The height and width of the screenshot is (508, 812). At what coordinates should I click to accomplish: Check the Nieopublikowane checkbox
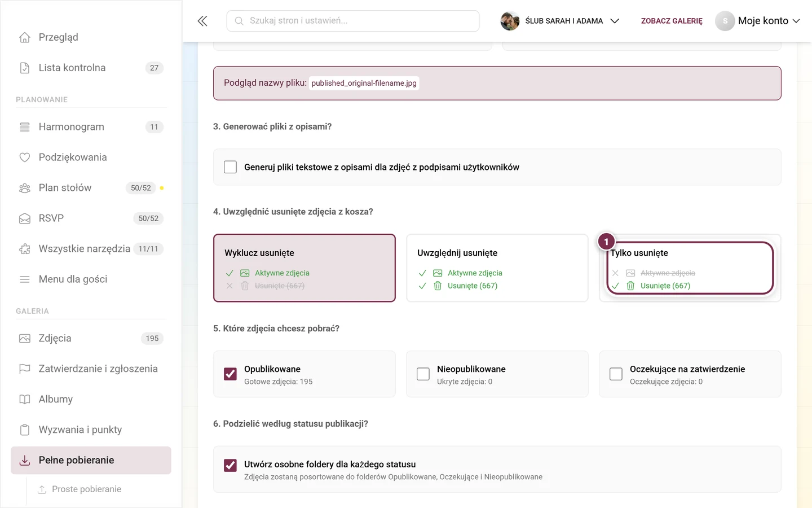(423, 374)
